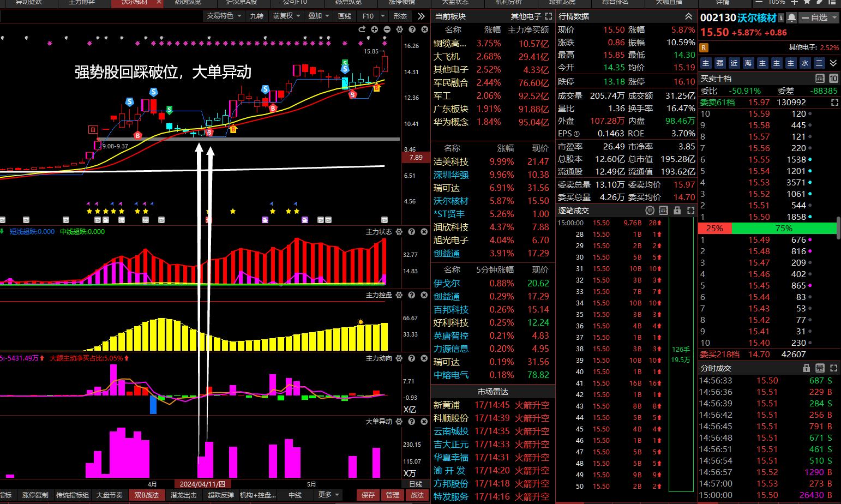Image resolution: width=841 pixels, height=504 pixels.
Task: Collapse the 行情数据 panel
Action: pos(688,16)
